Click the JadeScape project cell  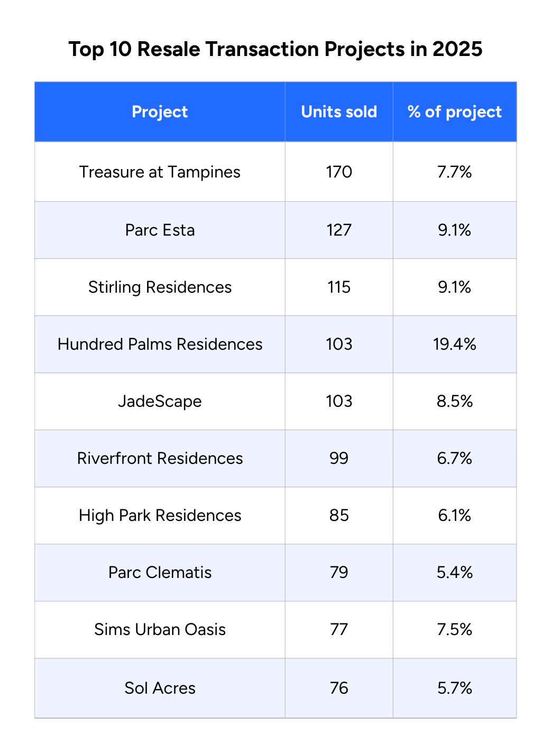[160, 402]
